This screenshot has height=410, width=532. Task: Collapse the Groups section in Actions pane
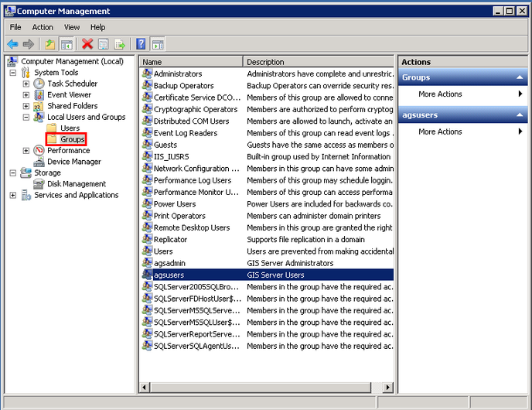point(520,77)
